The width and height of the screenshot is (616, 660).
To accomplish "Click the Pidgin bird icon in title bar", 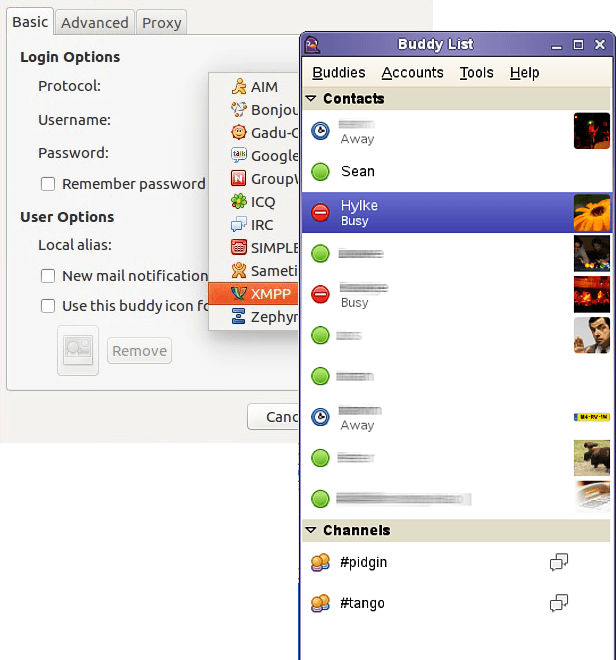I will [x=312, y=45].
